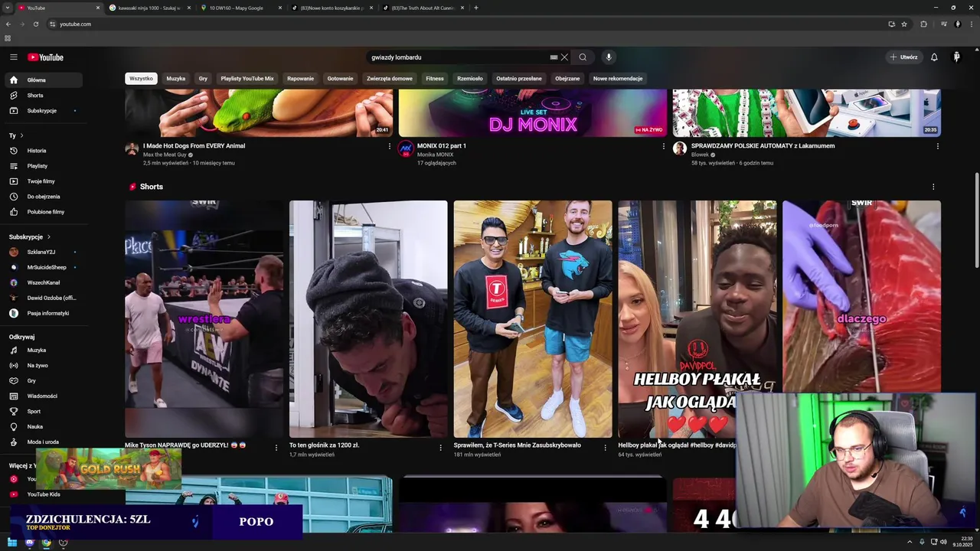Open Max the Meat Guy channel link
Image resolution: width=980 pixels, height=551 pixels.
tap(165, 155)
